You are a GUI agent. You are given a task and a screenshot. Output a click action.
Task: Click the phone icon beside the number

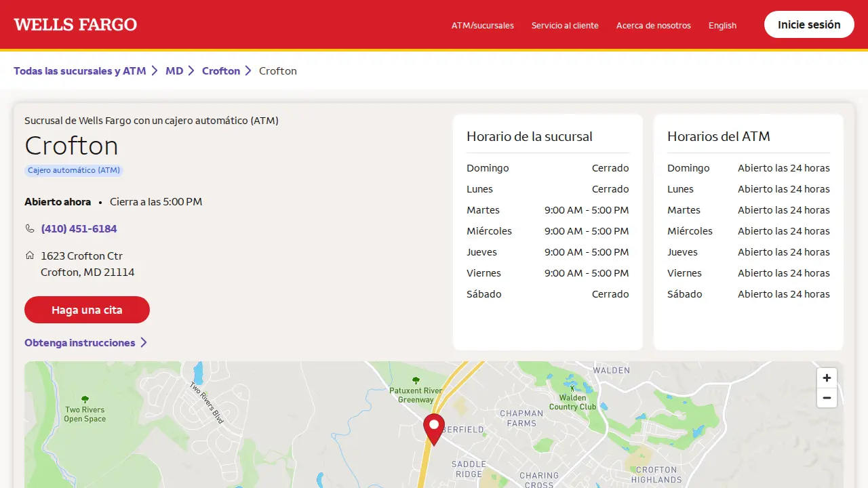(x=30, y=228)
